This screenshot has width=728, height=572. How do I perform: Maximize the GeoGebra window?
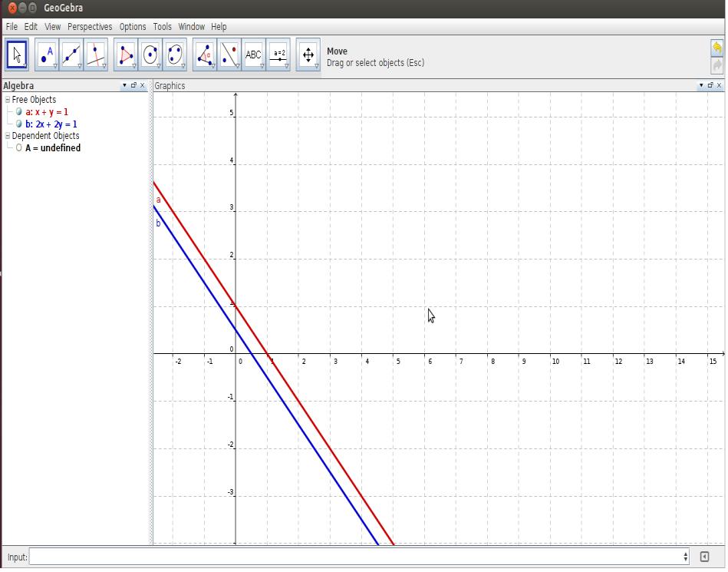(x=32, y=8)
